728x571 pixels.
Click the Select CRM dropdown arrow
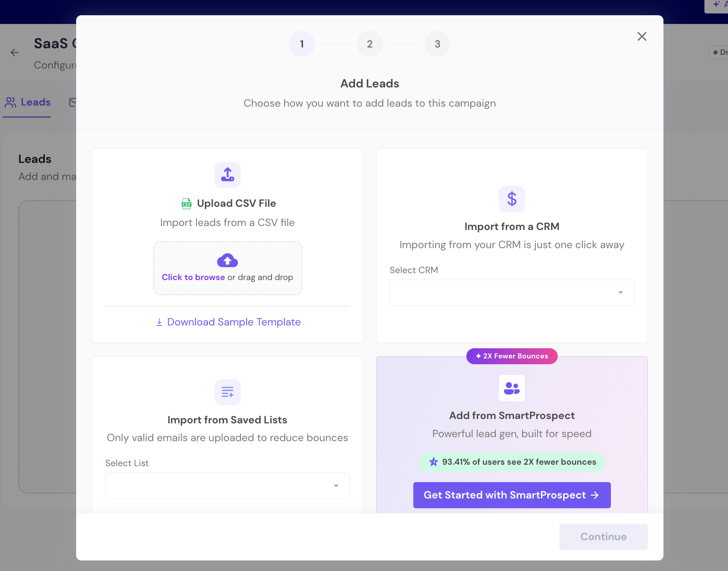pos(620,292)
